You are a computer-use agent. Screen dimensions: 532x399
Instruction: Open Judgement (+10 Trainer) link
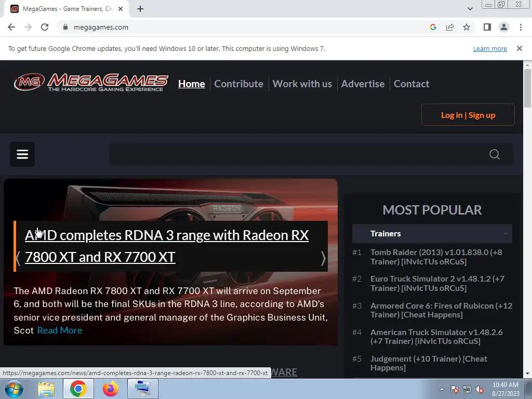tap(429, 363)
